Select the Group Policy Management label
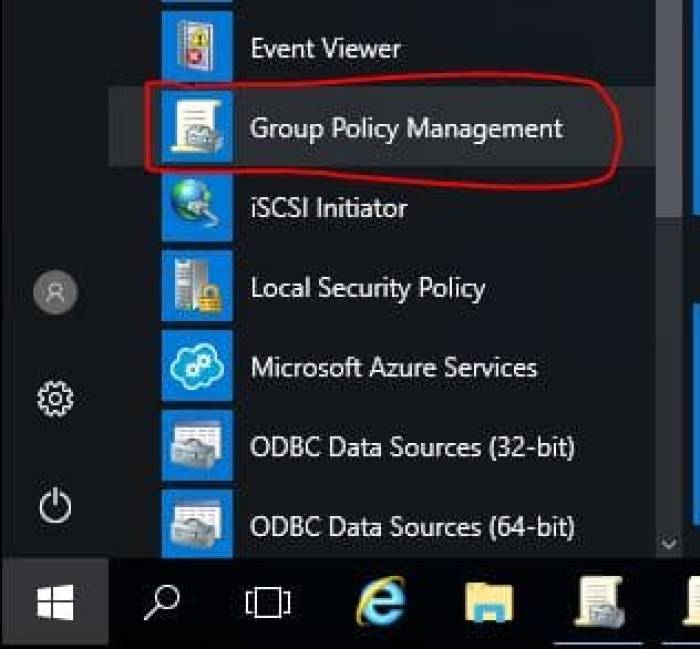 pyautogui.click(x=406, y=129)
